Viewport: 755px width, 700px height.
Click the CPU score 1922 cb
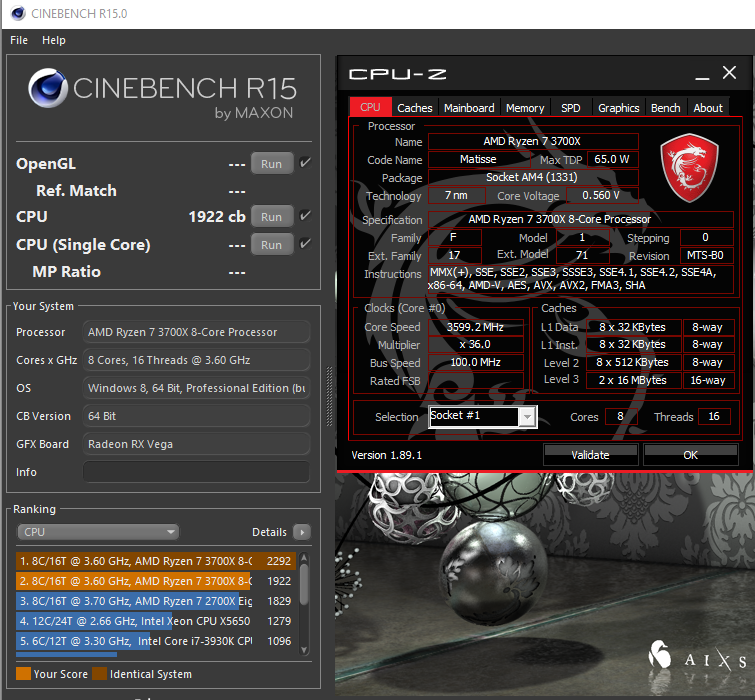217,217
